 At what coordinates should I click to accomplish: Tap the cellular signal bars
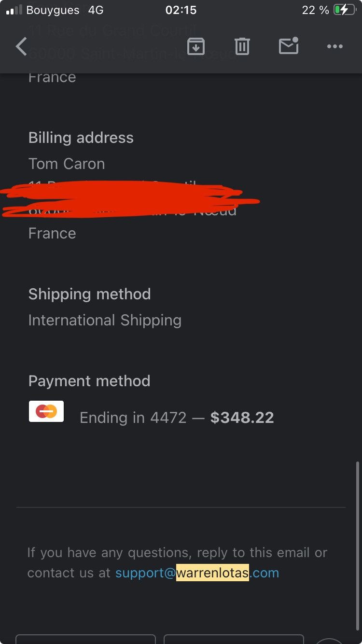click(x=14, y=10)
